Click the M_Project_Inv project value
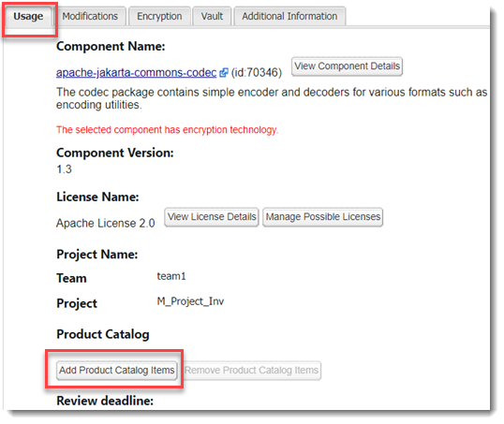This screenshot has height=424, width=504. click(190, 301)
